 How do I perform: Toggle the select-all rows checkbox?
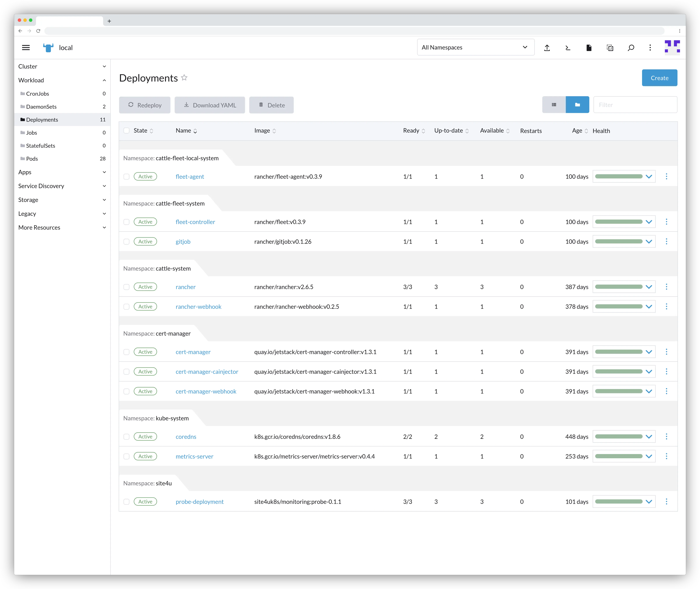coord(126,131)
